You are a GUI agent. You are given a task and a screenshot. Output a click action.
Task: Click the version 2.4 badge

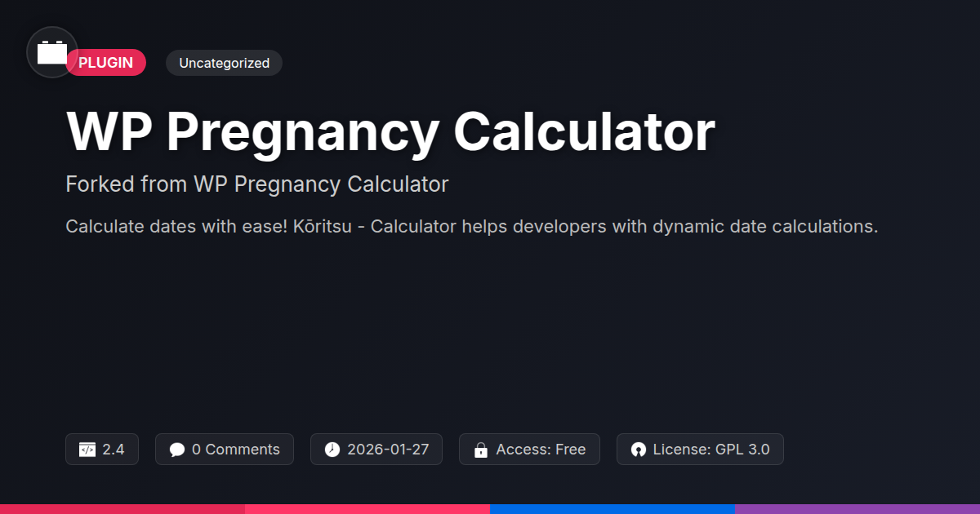click(x=102, y=450)
